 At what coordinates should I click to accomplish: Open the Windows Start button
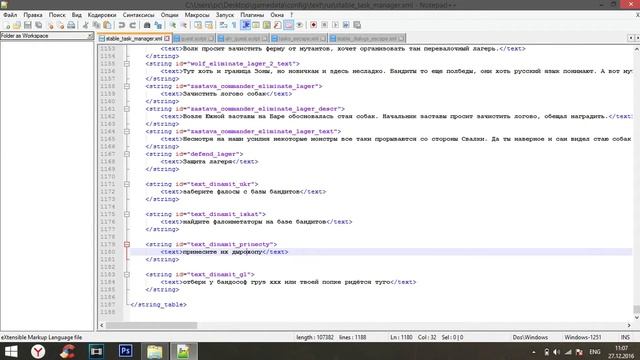coord(11,351)
